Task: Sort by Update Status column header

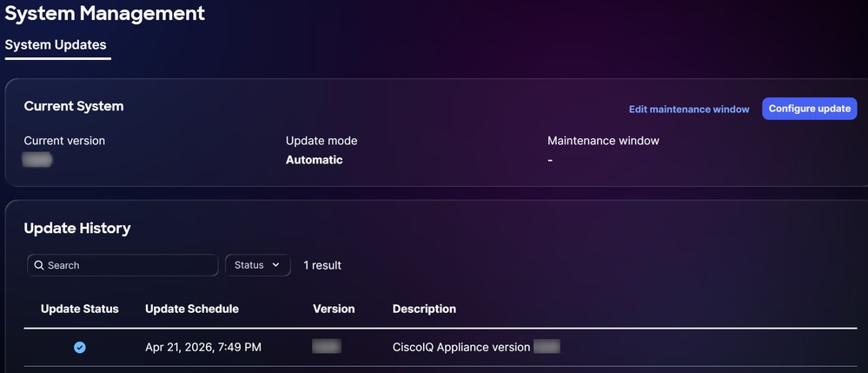Action: pos(80,309)
